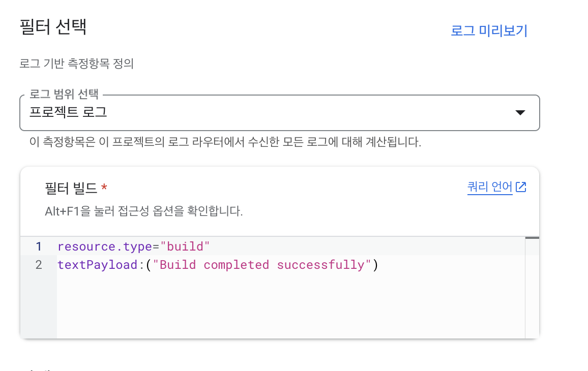Click the 필터 빌드 field label
588x371 pixels.
click(71, 188)
